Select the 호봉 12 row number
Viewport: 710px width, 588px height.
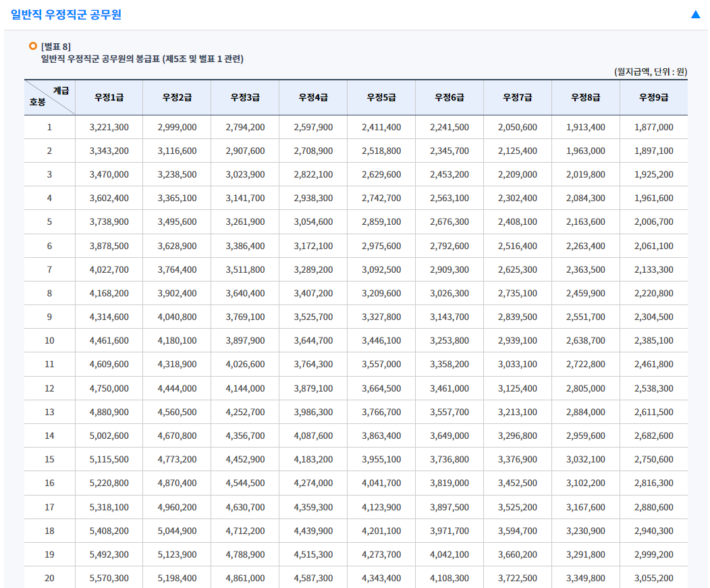(x=49, y=388)
